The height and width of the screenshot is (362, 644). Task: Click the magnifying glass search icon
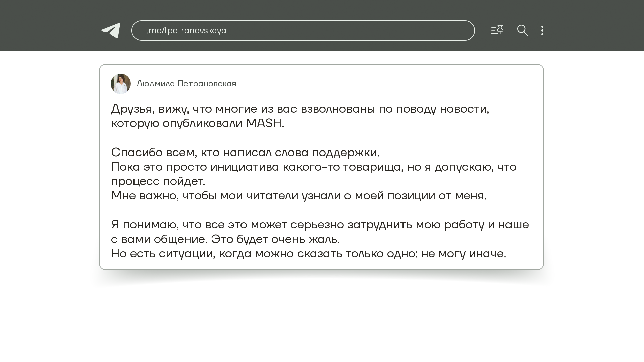pos(522,31)
